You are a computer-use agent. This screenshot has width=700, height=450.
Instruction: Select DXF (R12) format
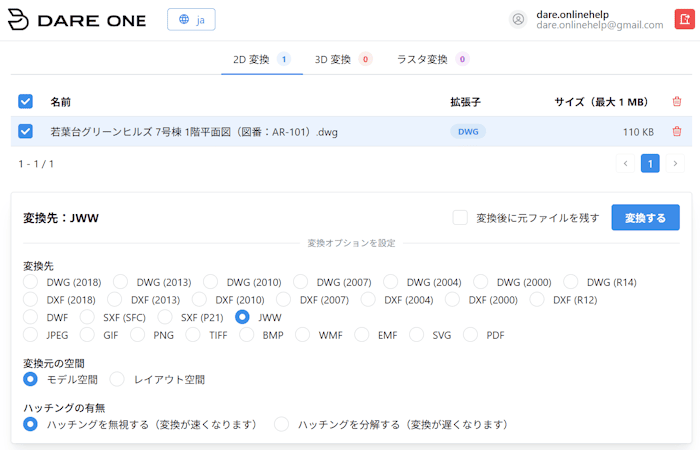click(537, 300)
